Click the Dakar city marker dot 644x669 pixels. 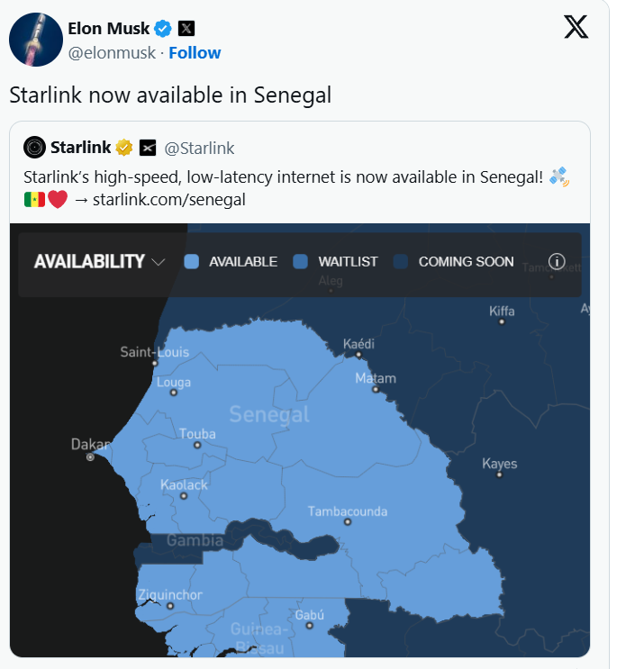pyautogui.click(x=90, y=457)
